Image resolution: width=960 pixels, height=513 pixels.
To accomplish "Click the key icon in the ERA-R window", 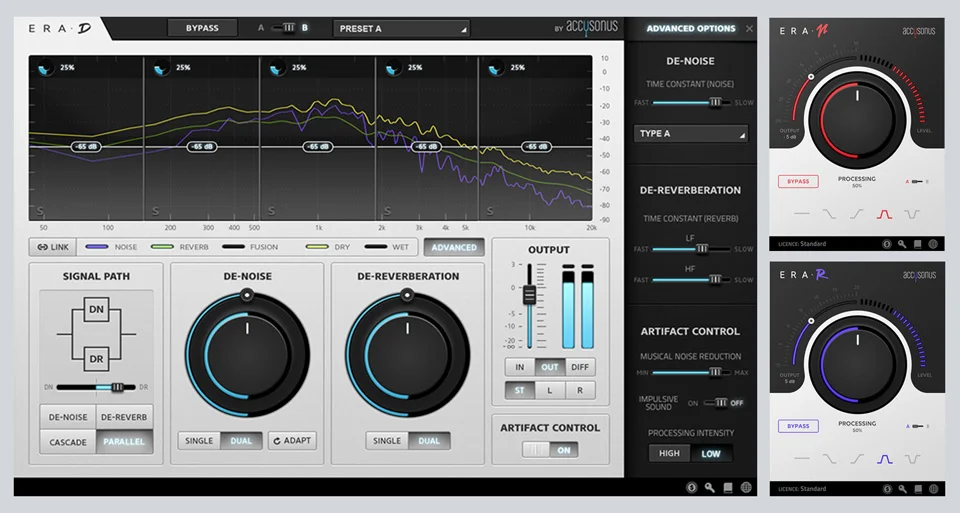I will click(x=902, y=489).
